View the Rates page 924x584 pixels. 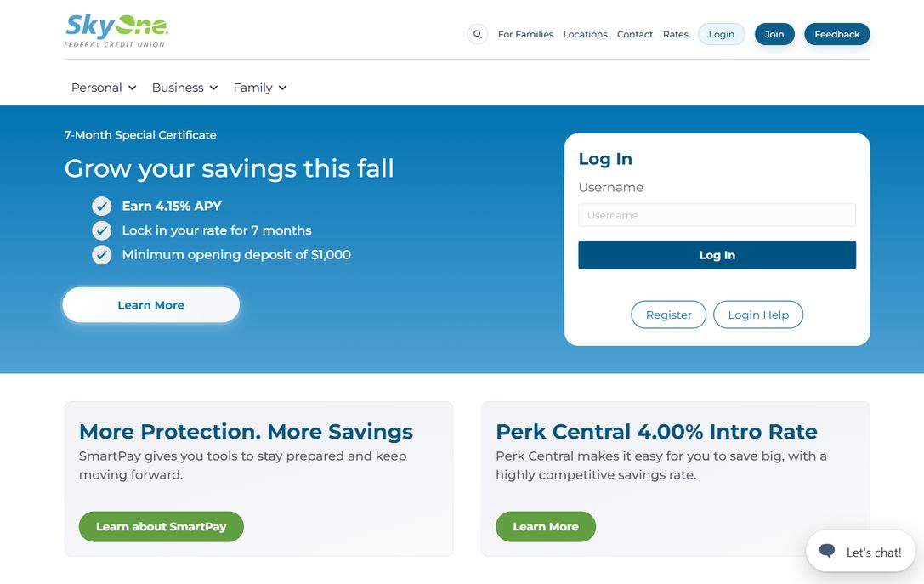(675, 34)
